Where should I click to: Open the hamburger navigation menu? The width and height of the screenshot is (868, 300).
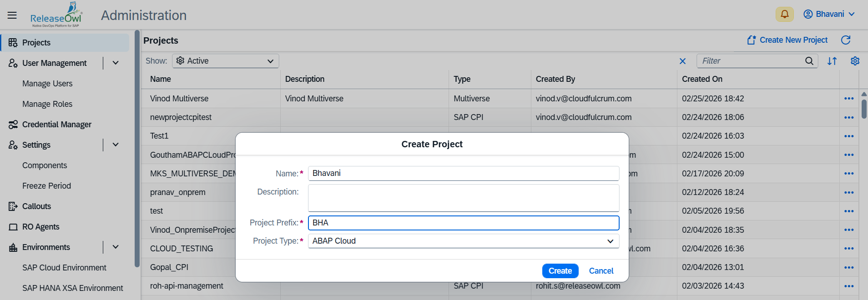click(12, 15)
